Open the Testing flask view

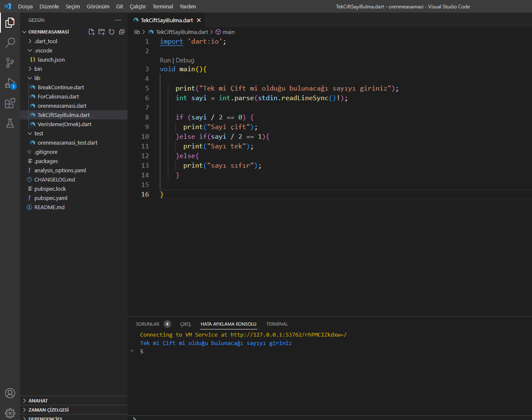coord(10,123)
